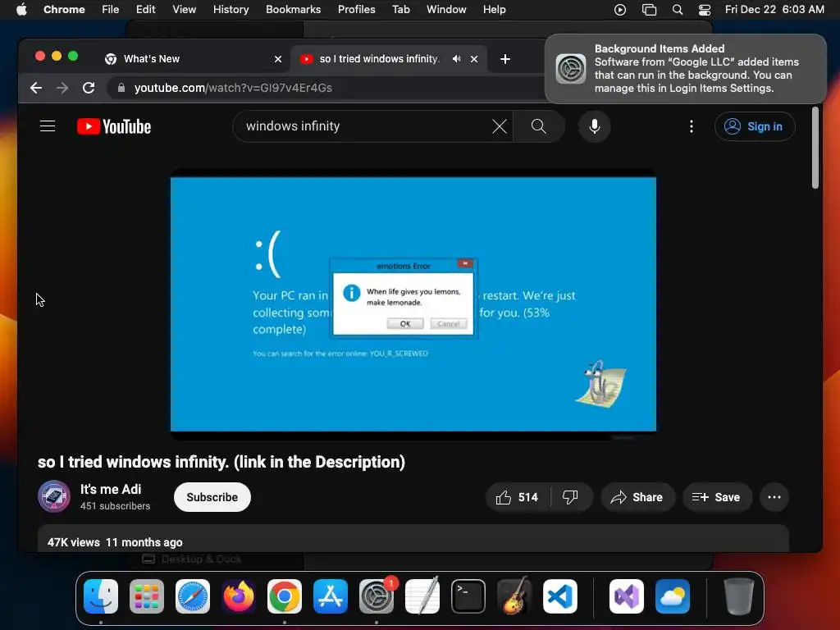The image size is (840, 630).
Task: Click the 514 like count
Action: [x=527, y=497]
